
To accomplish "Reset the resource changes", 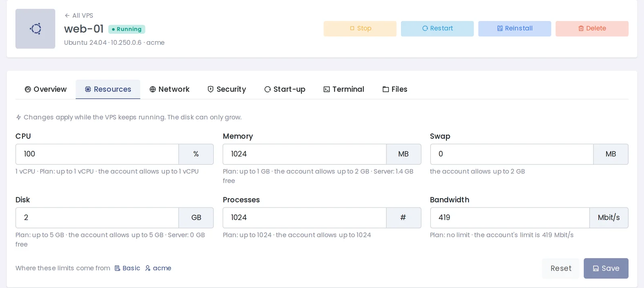I will coord(561,268).
